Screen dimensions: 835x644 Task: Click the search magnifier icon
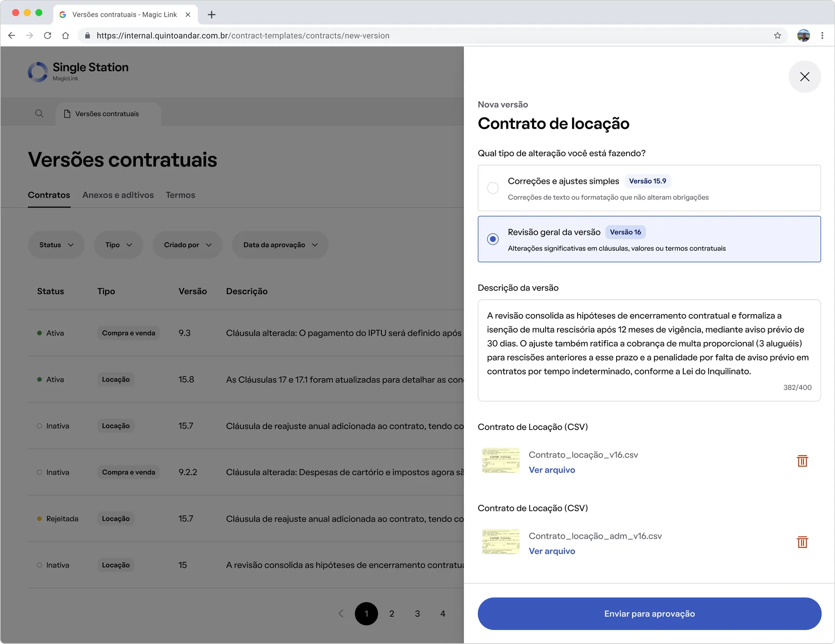coord(39,114)
